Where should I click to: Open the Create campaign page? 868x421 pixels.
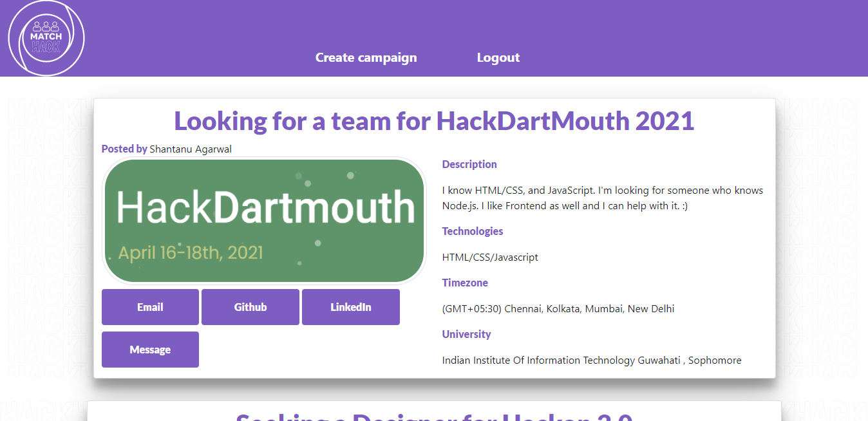366,57
